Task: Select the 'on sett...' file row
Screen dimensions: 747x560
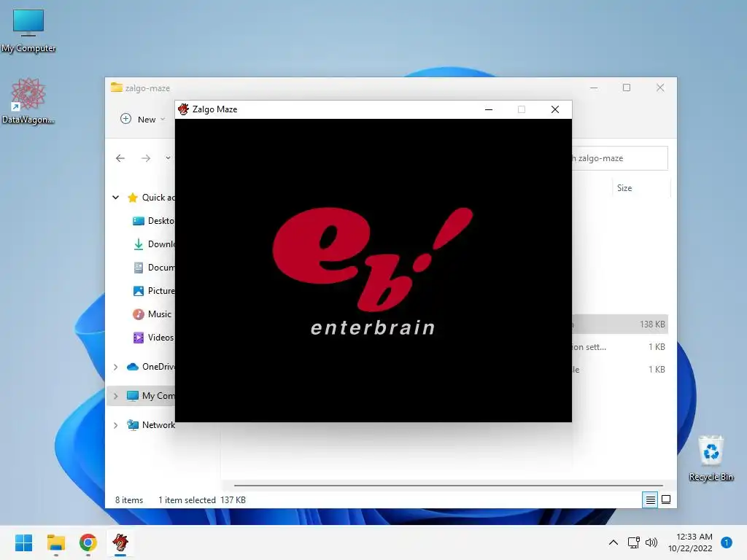Action: point(620,346)
